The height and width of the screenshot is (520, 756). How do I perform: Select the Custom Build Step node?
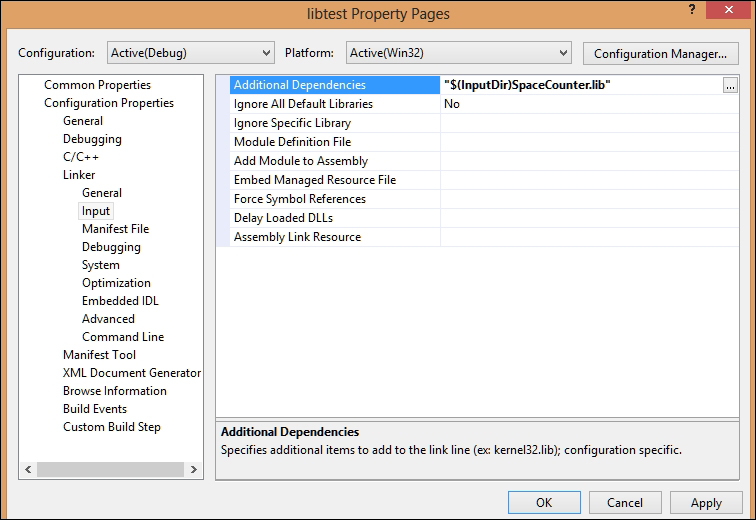click(x=112, y=427)
